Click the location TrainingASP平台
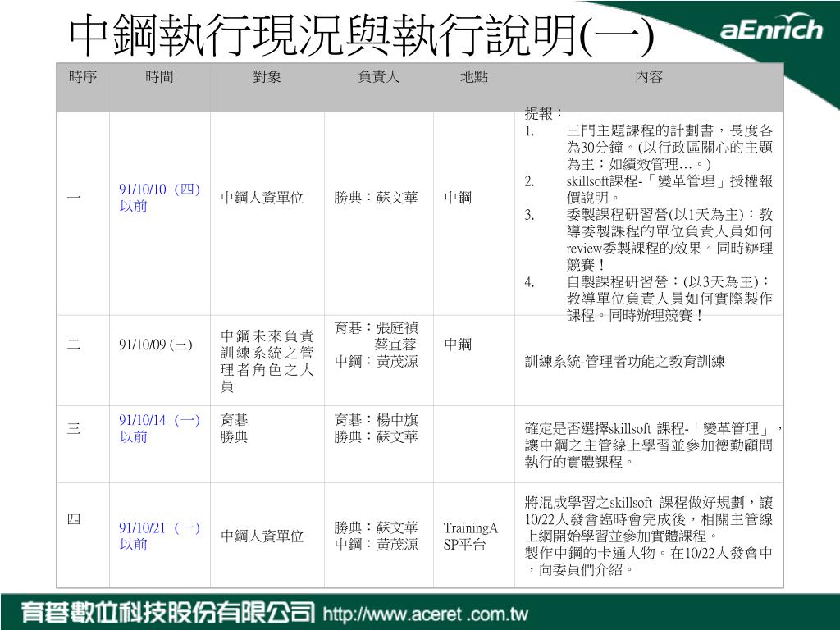 (x=470, y=536)
